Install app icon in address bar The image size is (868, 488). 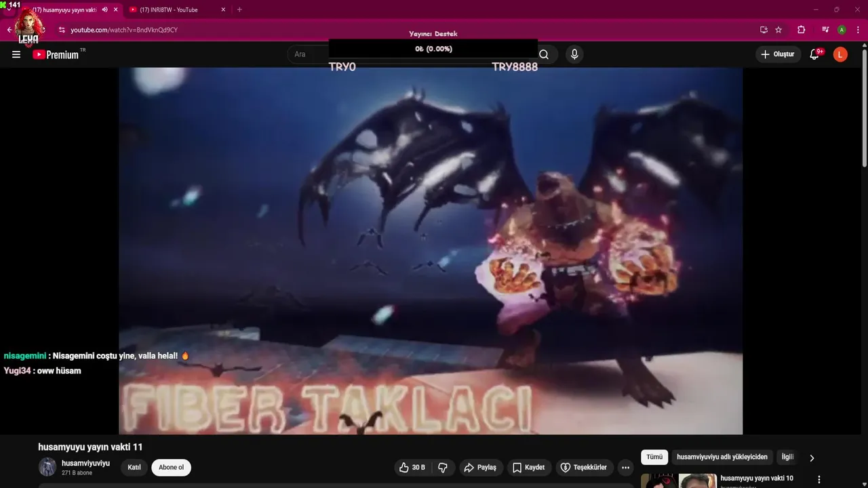click(764, 30)
